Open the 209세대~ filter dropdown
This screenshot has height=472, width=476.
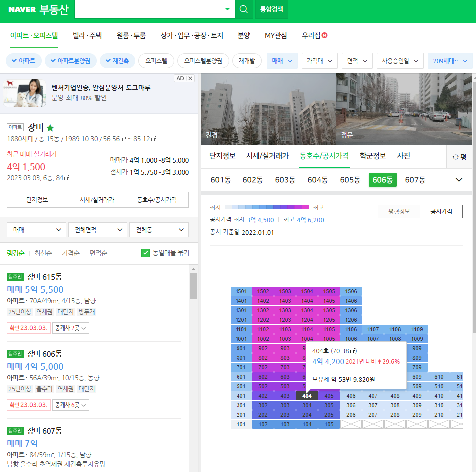pos(450,61)
